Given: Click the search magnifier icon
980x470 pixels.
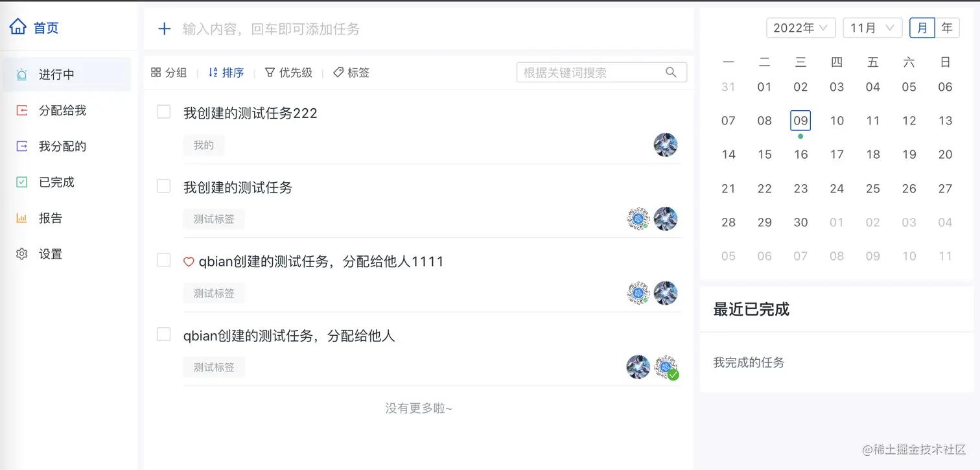Looking at the screenshot, I should (671, 72).
